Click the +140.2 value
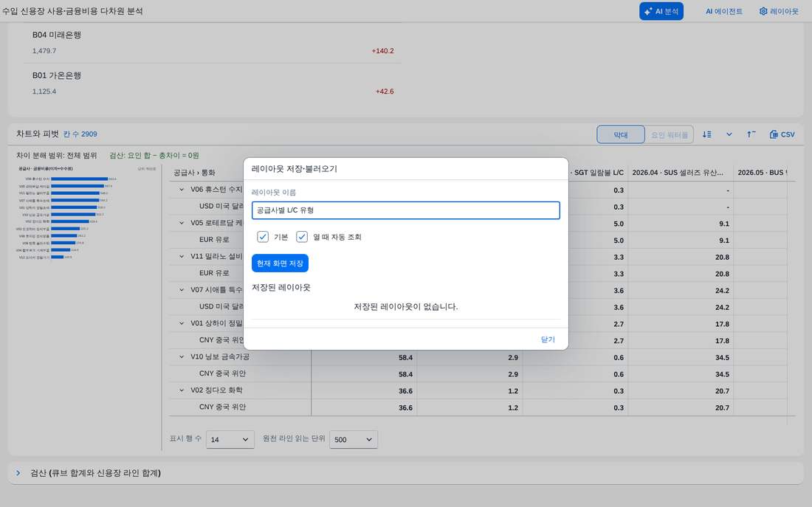This screenshot has height=507, width=812. 382,51
